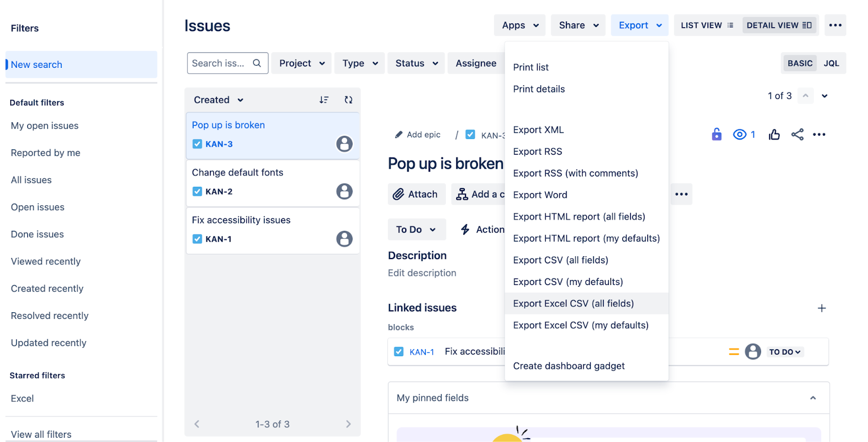Open the Assignee filter dropdown
Screen dimensions: 868x442
pyautogui.click(x=476, y=63)
